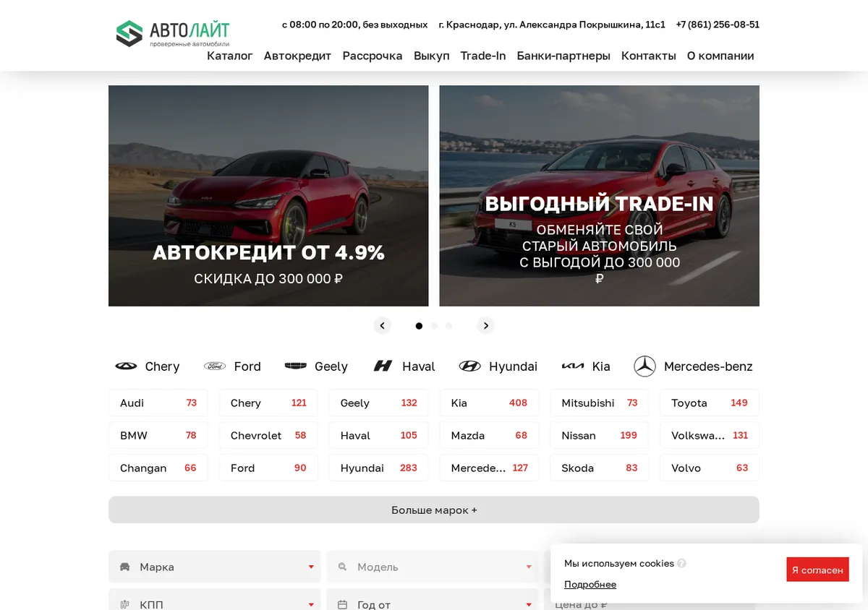Advance the carousel with the right arrow

tap(485, 325)
